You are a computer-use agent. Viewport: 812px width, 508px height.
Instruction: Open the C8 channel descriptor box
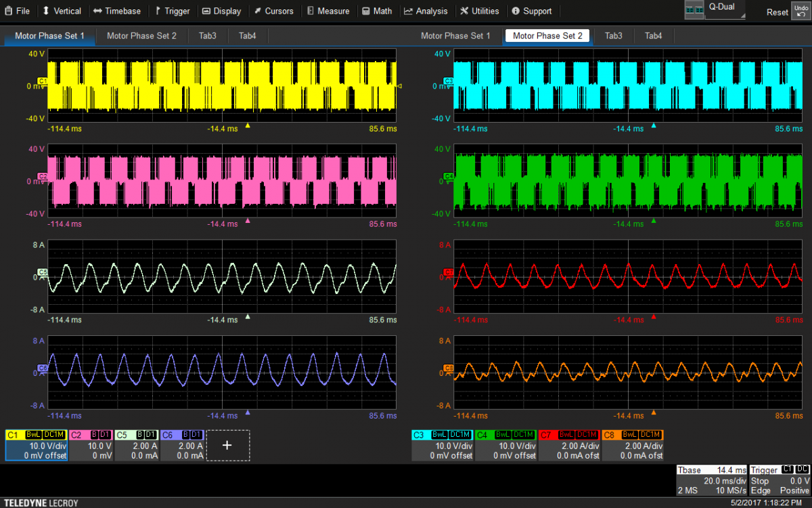633,445
